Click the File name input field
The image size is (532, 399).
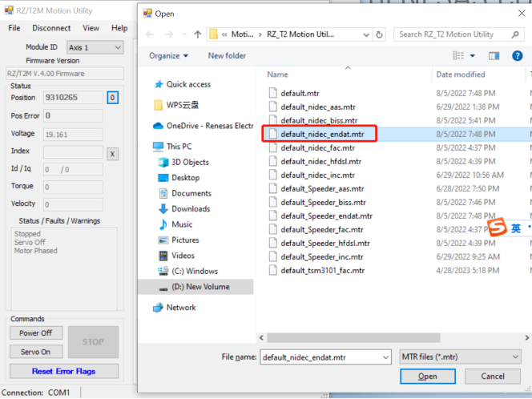[317, 357]
